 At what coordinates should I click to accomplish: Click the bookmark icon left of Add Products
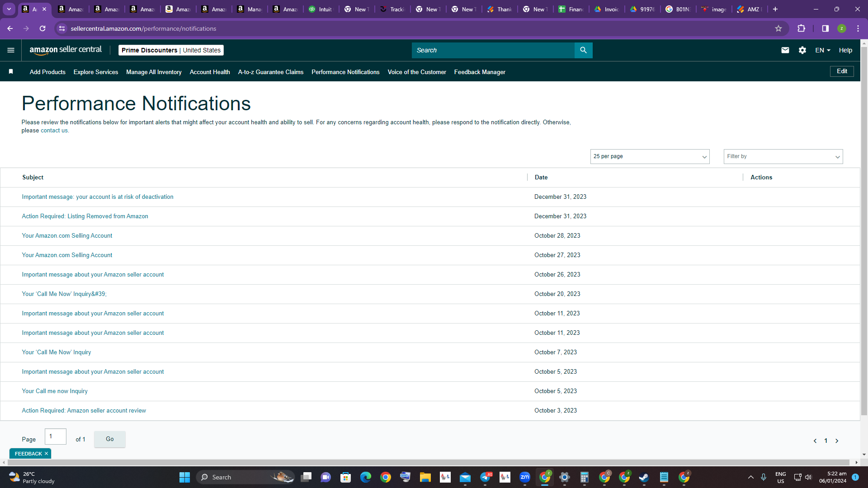click(x=11, y=72)
